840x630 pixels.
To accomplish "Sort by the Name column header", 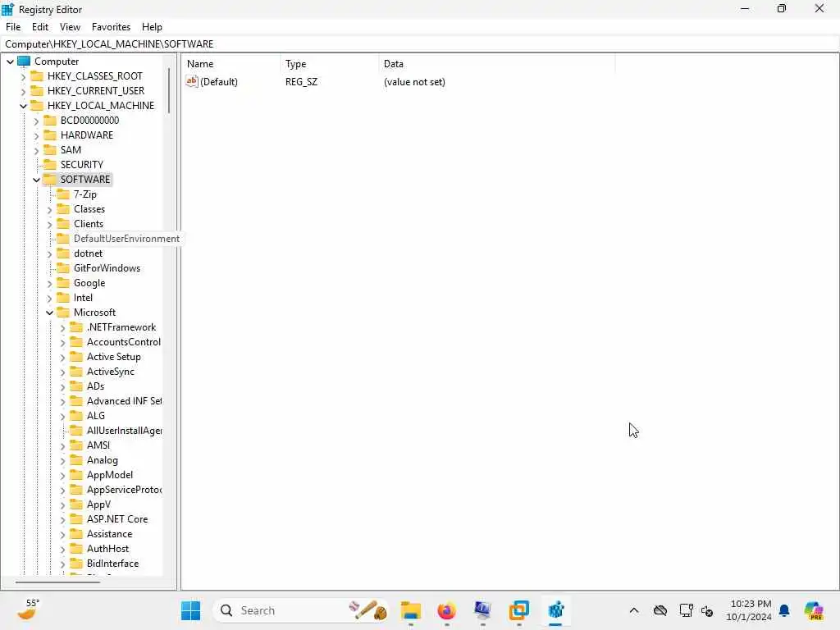I will click(x=231, y=64).
